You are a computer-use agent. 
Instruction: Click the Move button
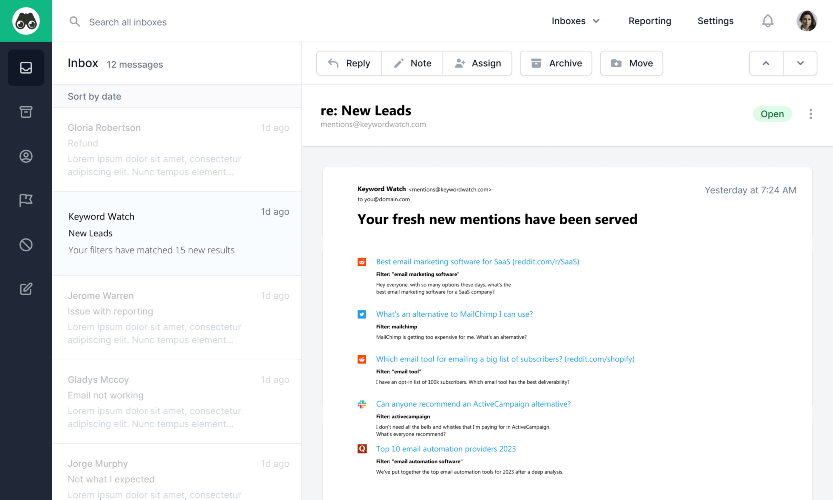click(x=631, y=63)
